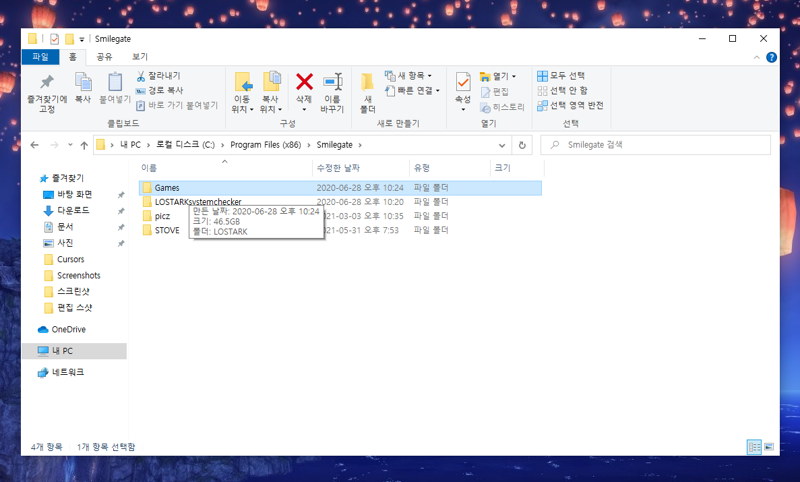Select the Games folder
The height and width of the screenshot is (482, 800).
tap(340, 188)
